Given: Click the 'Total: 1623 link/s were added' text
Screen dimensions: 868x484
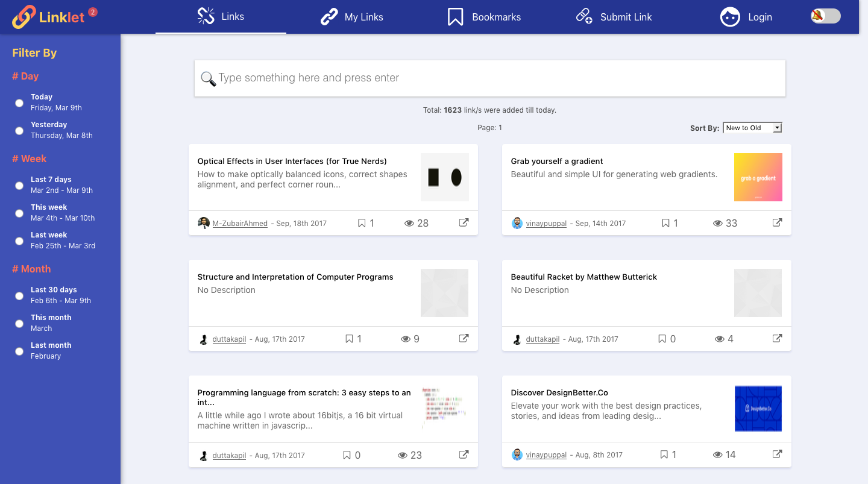Looking at the screenshot, I should (x=489, y=110).
